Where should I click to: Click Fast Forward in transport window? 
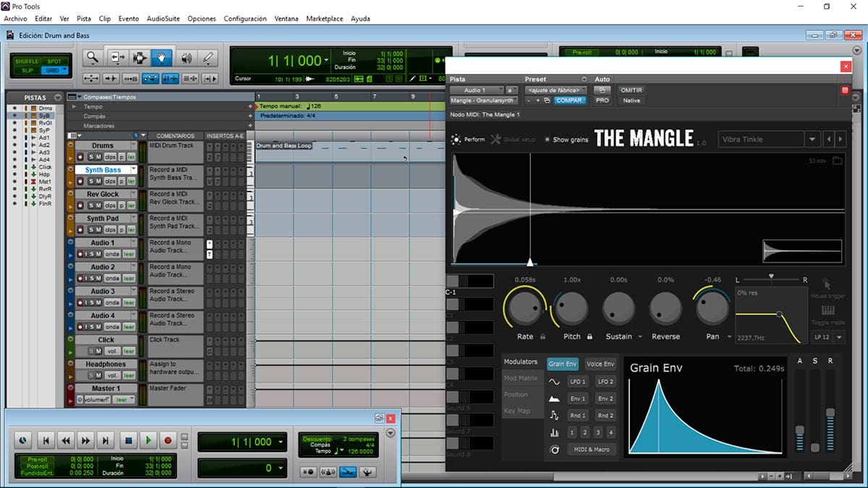click(x=86, y=440)
